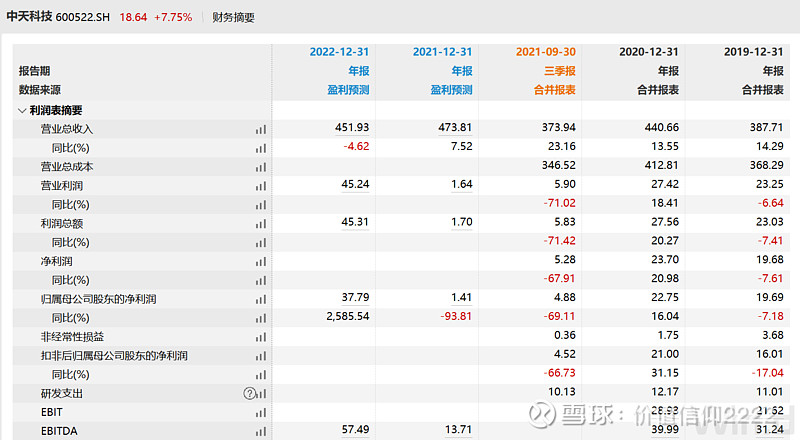Select the 营业利润 row label
The width and height of the screenshot is (800, 440).
click(62, 186)
